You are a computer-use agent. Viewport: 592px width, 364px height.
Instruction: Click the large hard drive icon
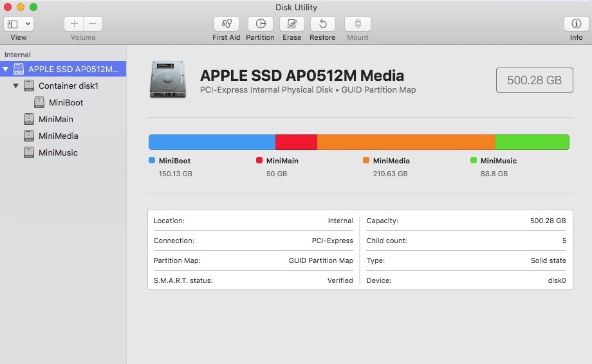(168, 80)
